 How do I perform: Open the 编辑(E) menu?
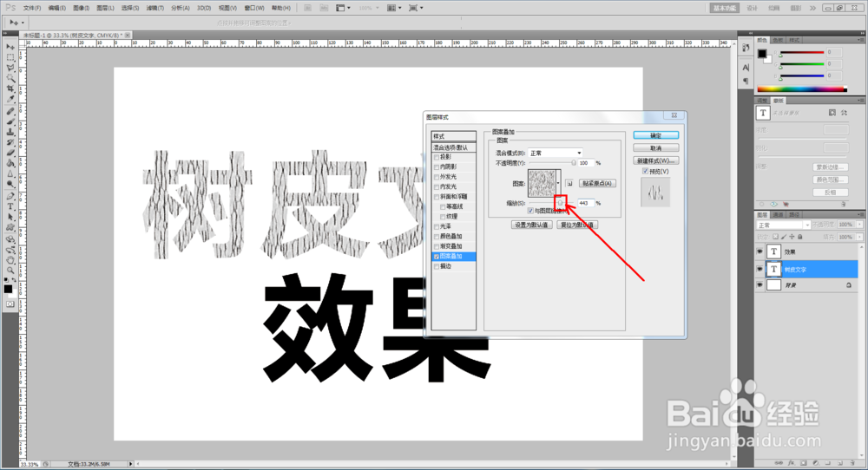(56, 8)
